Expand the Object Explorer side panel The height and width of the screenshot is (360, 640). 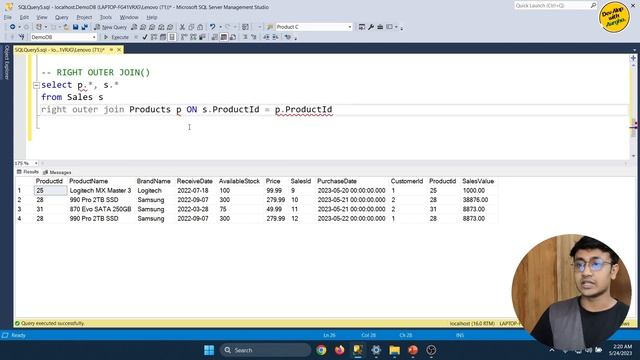pos(6,62)
